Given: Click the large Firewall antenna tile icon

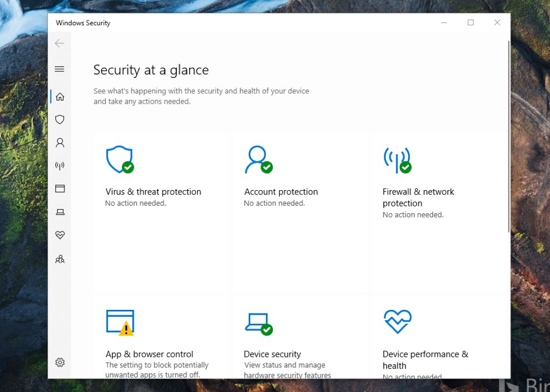Looking at the screenshot, I should pos(397,160).
